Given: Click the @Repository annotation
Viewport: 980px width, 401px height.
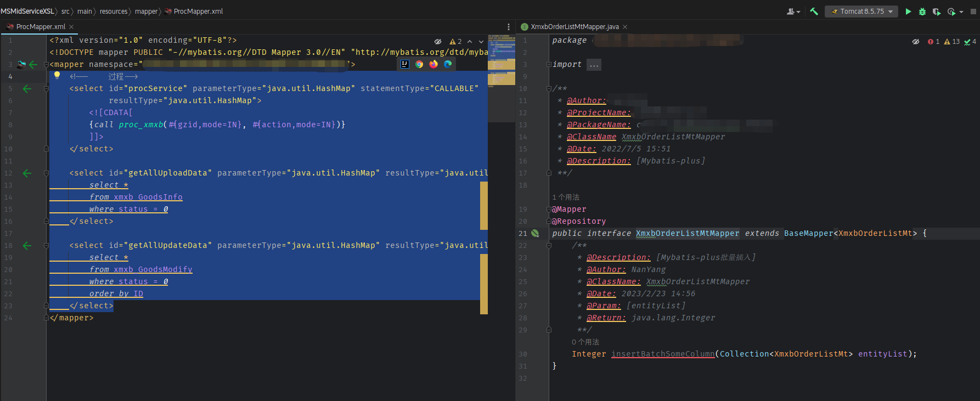Looking at the screenshot, I should pyautogui.click(x=579, y=221).
